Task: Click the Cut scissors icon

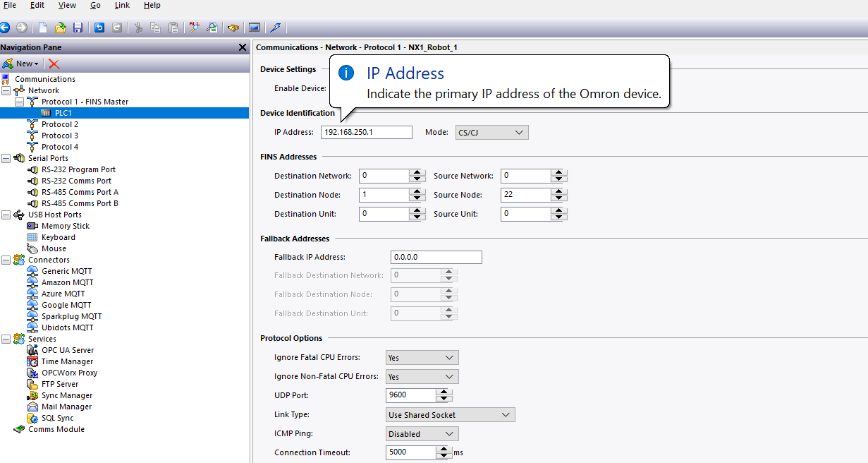Action: 138,28
